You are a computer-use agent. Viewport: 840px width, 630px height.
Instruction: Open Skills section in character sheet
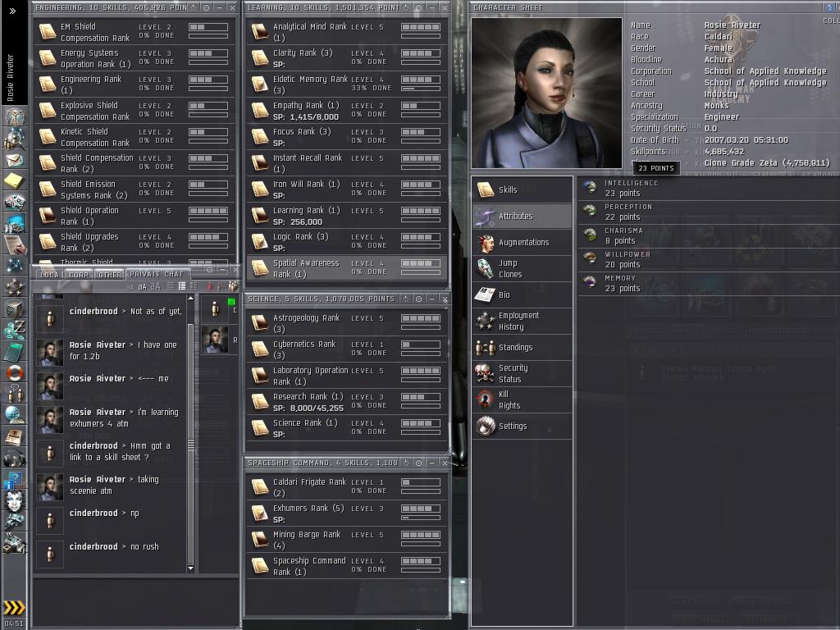click(x=523, y=189)
